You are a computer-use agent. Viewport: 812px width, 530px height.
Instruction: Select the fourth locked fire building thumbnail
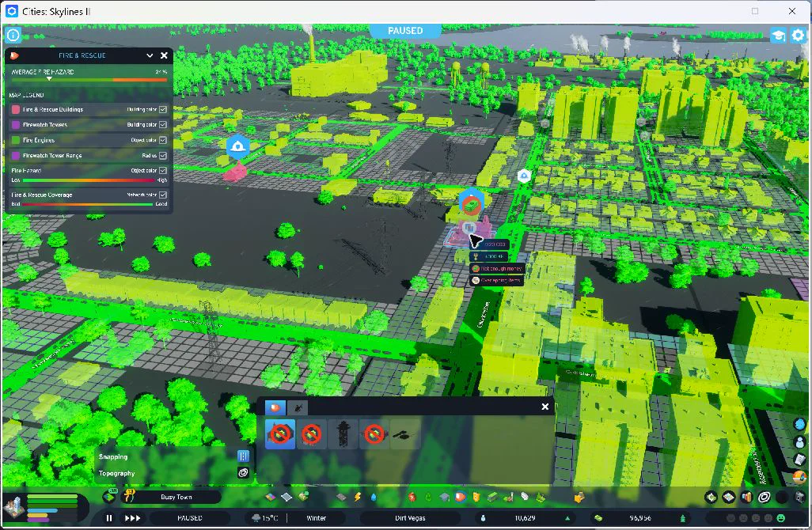tap(374, 433)
